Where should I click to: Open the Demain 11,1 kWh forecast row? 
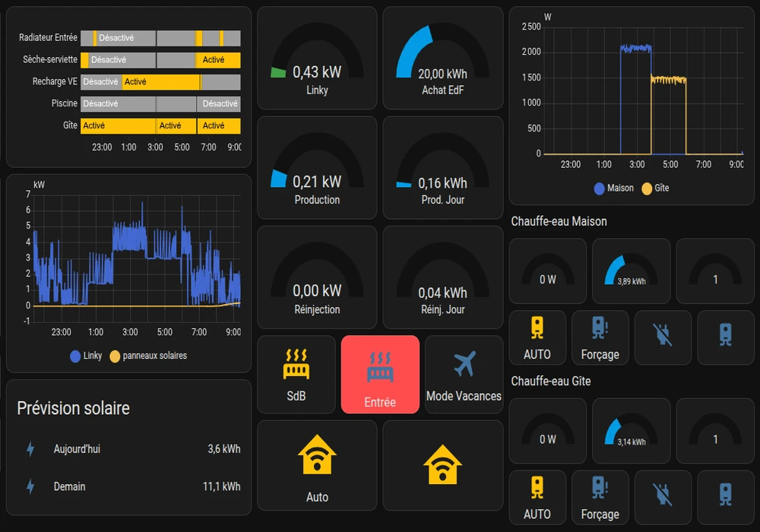click(x=128, y=486)
